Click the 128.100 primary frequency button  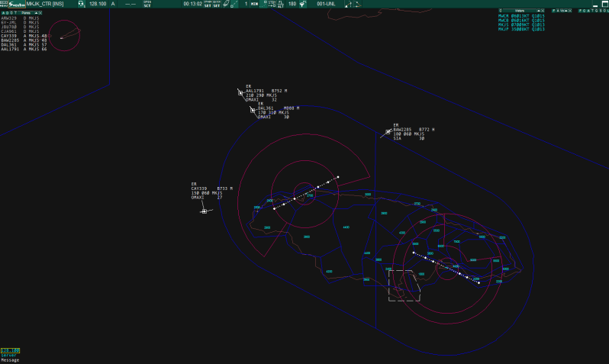point(98,4)
